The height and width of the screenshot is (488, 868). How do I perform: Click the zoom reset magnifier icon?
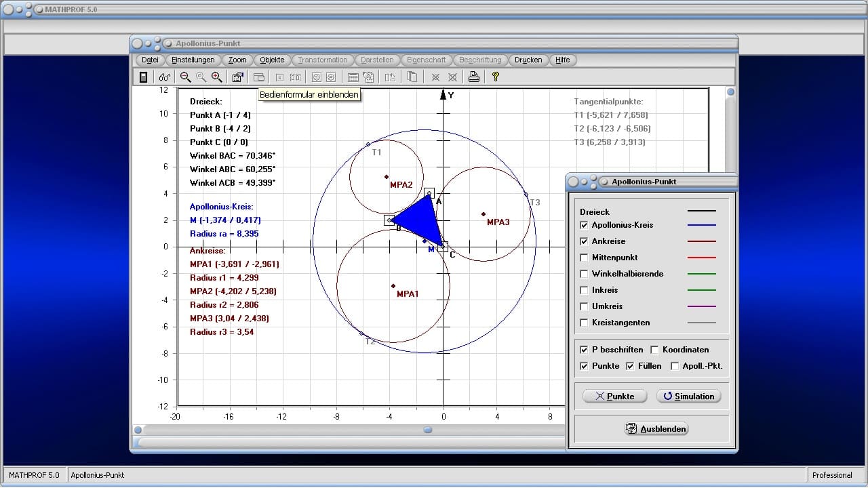click(201, 77)
